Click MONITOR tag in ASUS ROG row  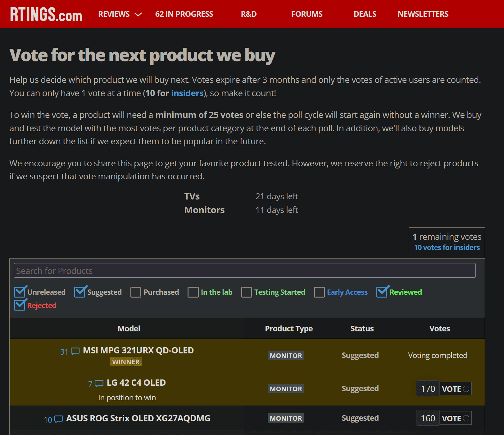[286, 418]
